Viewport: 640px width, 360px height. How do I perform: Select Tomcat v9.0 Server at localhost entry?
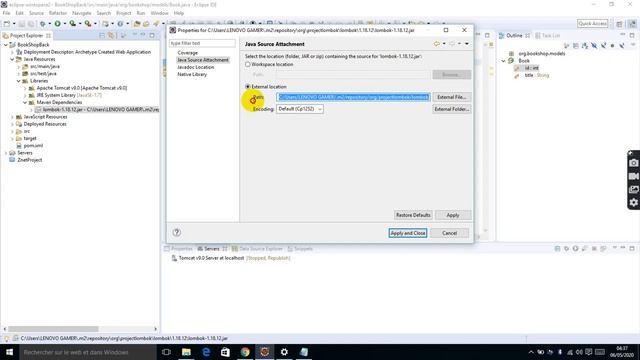tap(234, 258)
